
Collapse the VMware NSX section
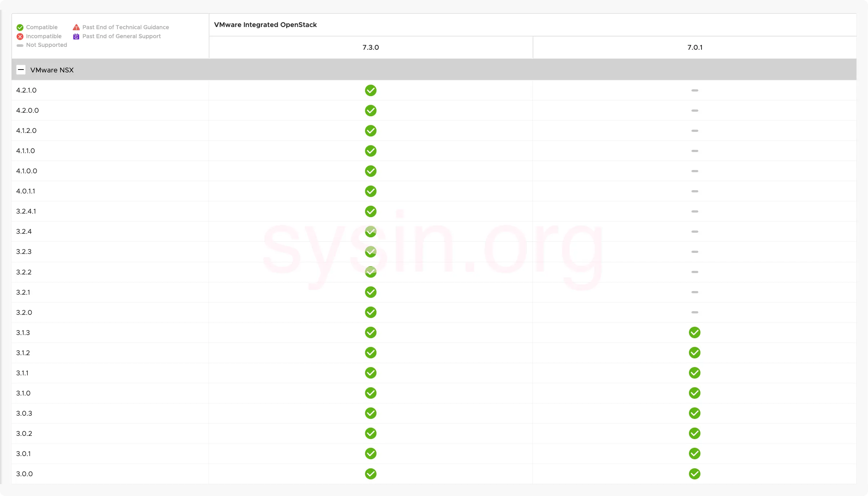point(21,70)
